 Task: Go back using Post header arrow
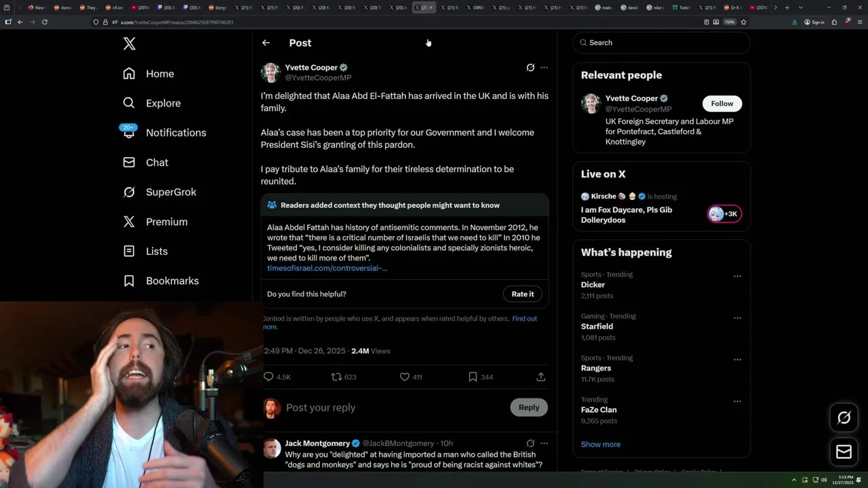(266, 43)
